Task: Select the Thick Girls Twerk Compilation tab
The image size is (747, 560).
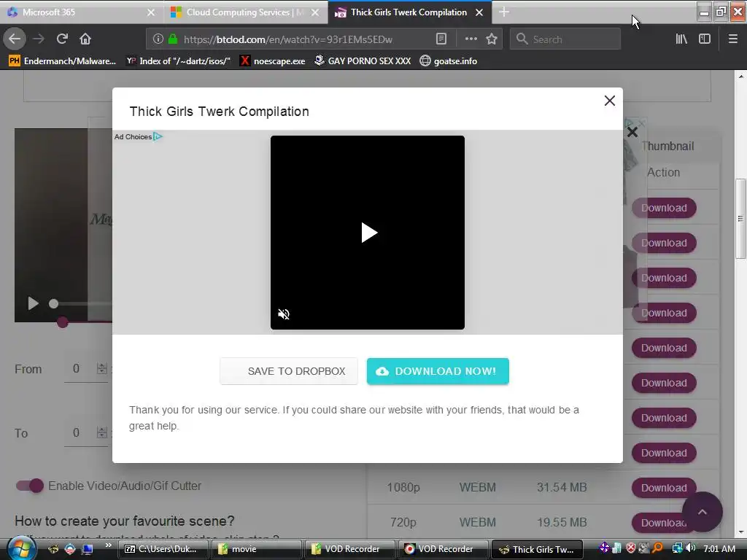Action: coord(409,12)
